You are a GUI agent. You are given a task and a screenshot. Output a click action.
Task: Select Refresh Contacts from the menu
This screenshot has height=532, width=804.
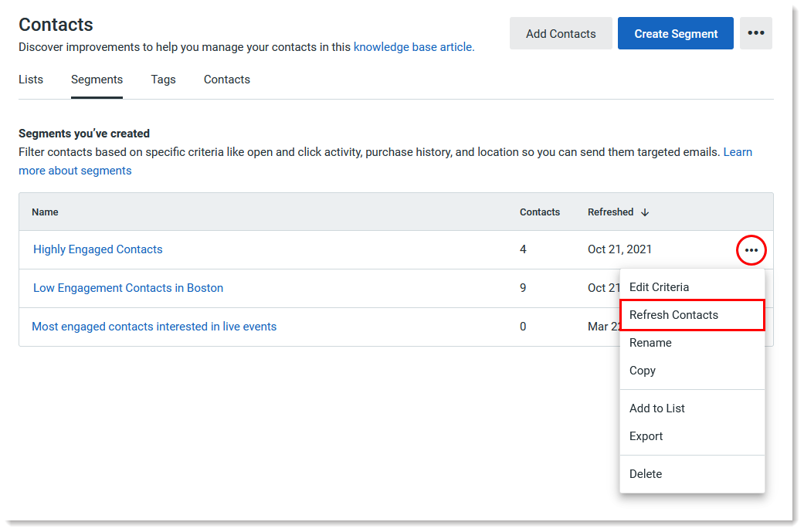(x=673, y=314)
